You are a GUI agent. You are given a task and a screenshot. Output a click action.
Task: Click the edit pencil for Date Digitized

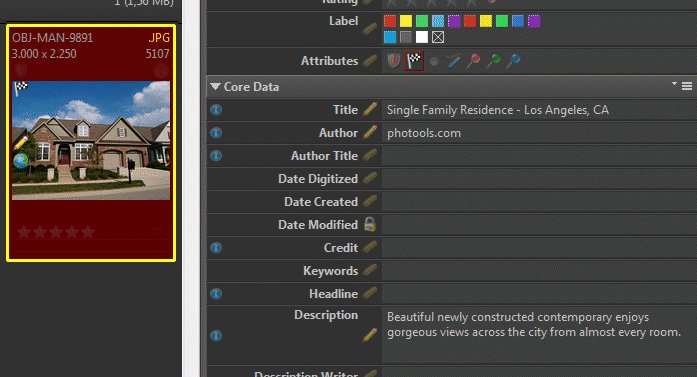pyautogui.click(x=370, y=178)
